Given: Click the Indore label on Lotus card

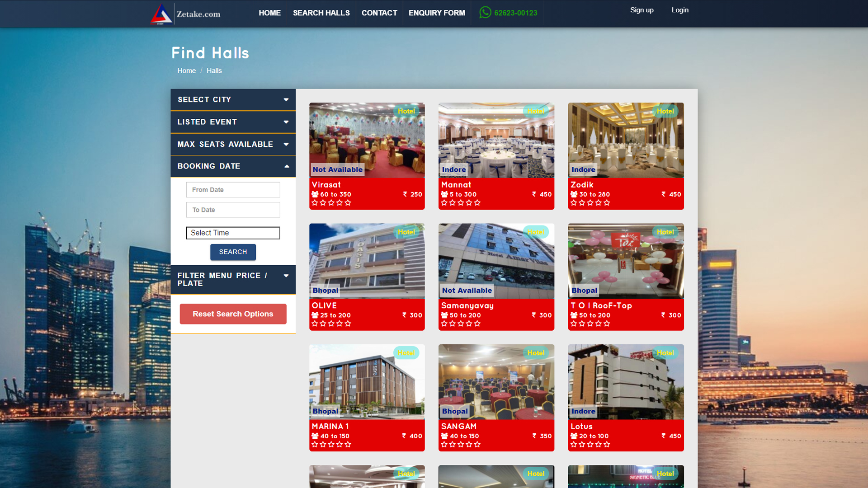Looking at the screenshot, I should point(583,411).
